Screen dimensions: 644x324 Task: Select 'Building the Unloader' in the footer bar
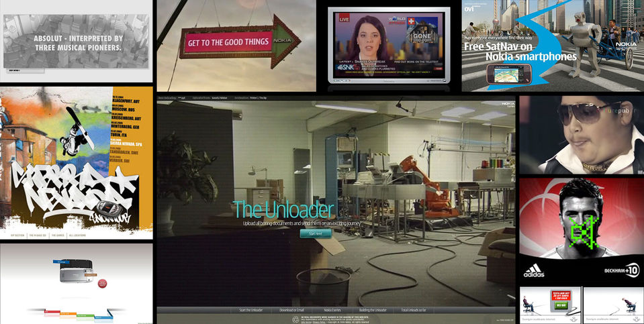[x=373, y=310]
